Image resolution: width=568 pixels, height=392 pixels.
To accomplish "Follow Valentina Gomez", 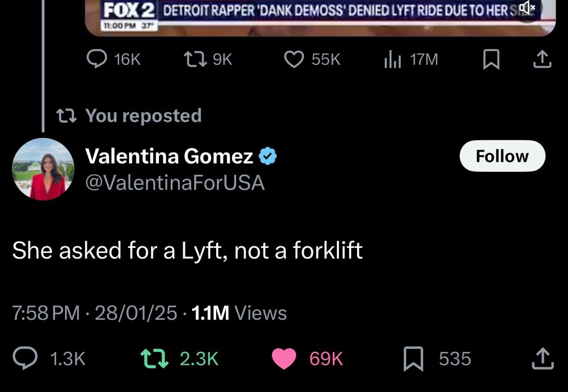I will point(502,156).
